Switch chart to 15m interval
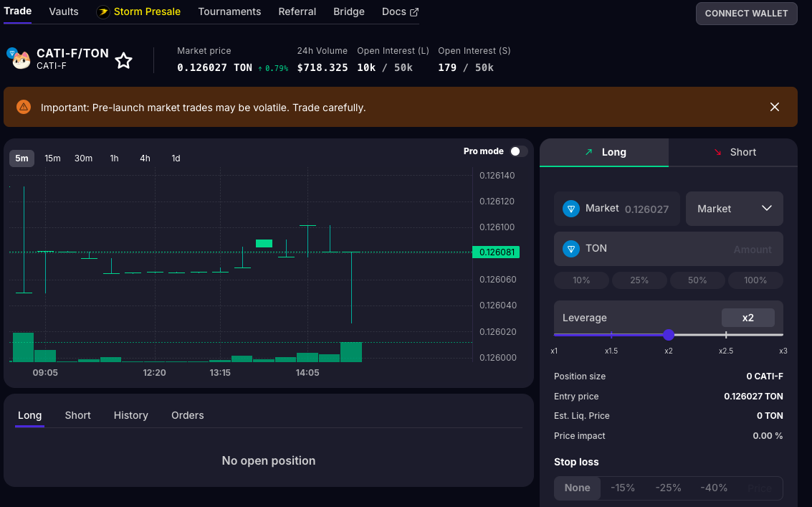This screenshot has width=812, height=507. [x=52, y=158]
